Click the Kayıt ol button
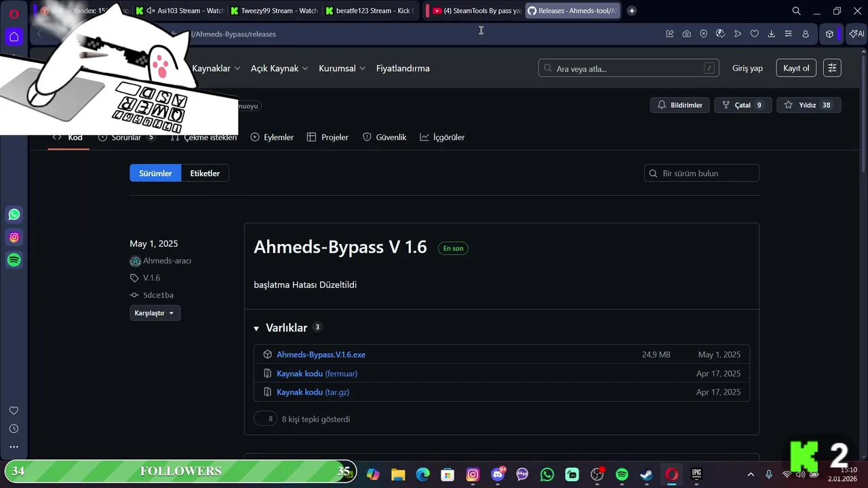Viewport: 868px width, 488px height. tap(796, 68)
